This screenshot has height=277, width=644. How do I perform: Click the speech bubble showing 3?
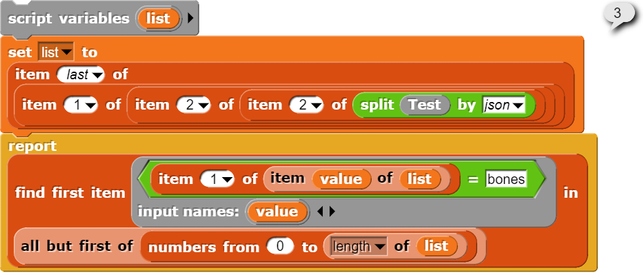[617, 14]
